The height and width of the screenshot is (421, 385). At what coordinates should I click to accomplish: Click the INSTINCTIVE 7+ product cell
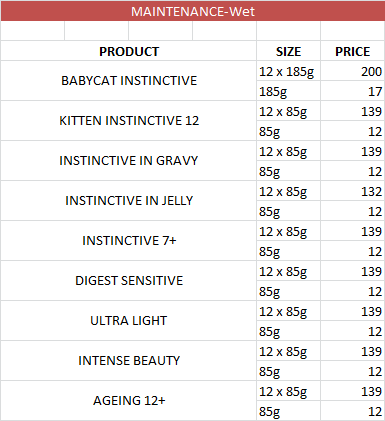tap(129, 241)
